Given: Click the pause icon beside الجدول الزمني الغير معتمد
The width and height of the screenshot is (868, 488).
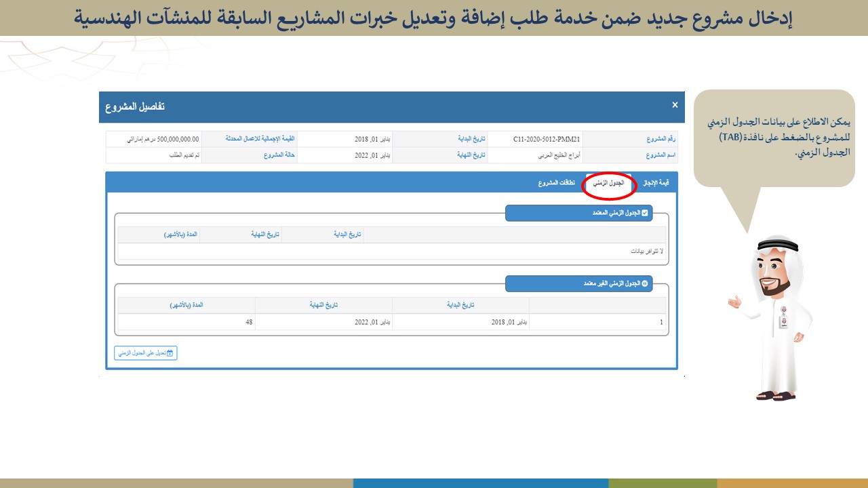Looking at the screenshot, I should [x=645, y=284].
